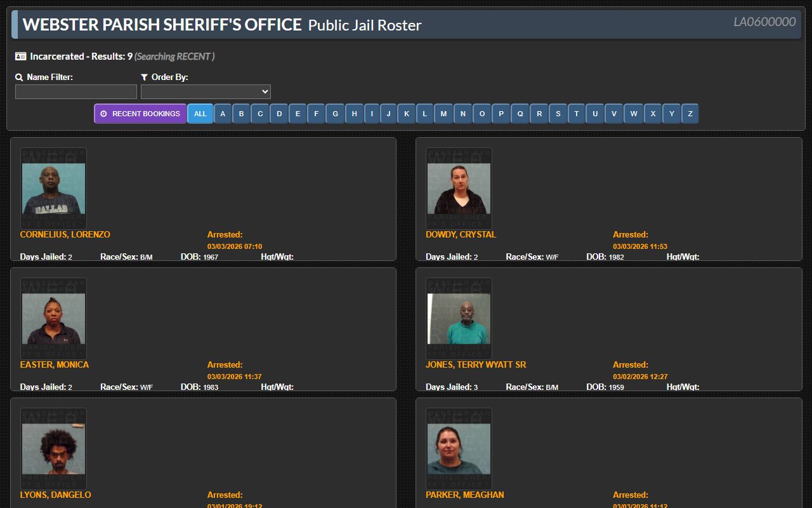Filter roster by letter S

(x=558, y=114)
